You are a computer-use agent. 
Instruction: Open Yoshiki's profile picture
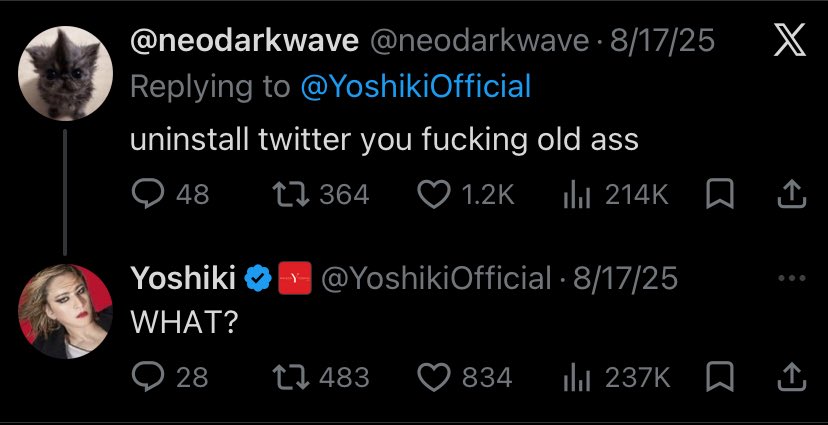pos(65,311)
